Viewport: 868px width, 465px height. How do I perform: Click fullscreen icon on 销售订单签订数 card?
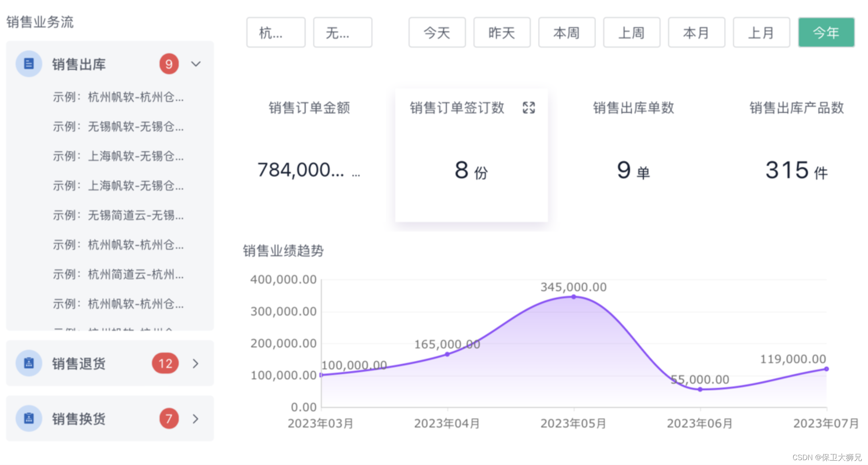point(528,108)
